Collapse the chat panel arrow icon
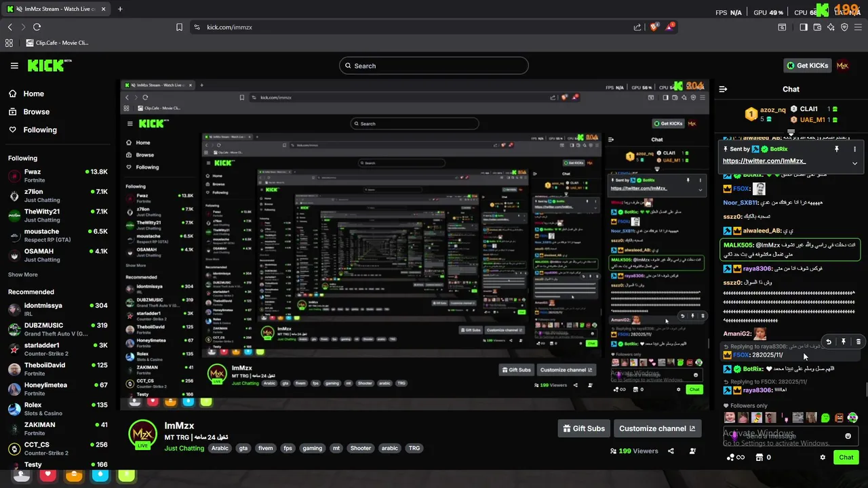868x488 pixels. [723, 89]
